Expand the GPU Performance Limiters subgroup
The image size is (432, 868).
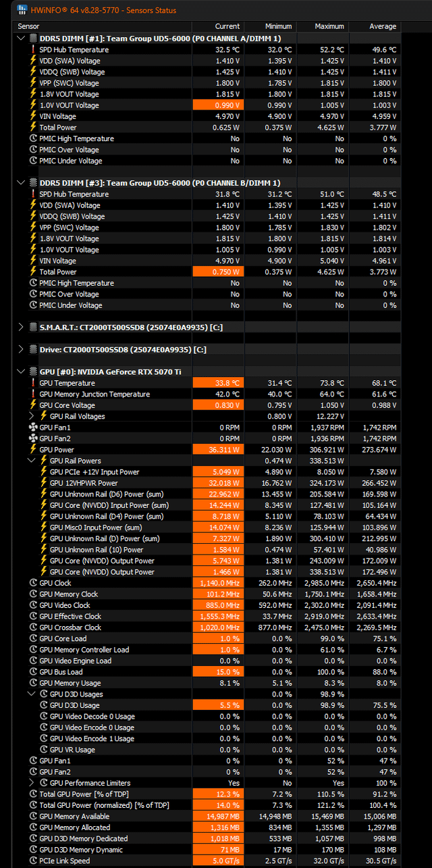point(32,783)
